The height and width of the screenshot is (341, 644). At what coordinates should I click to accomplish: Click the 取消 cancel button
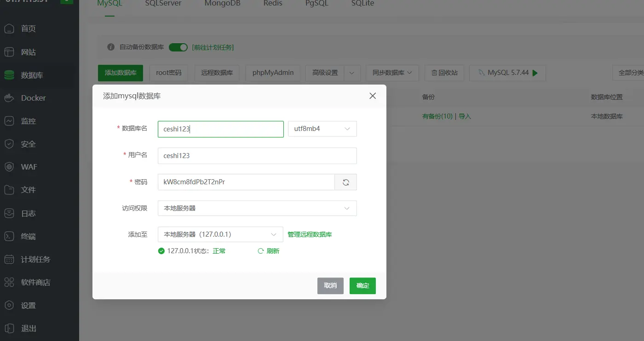(x=330, y=285)
